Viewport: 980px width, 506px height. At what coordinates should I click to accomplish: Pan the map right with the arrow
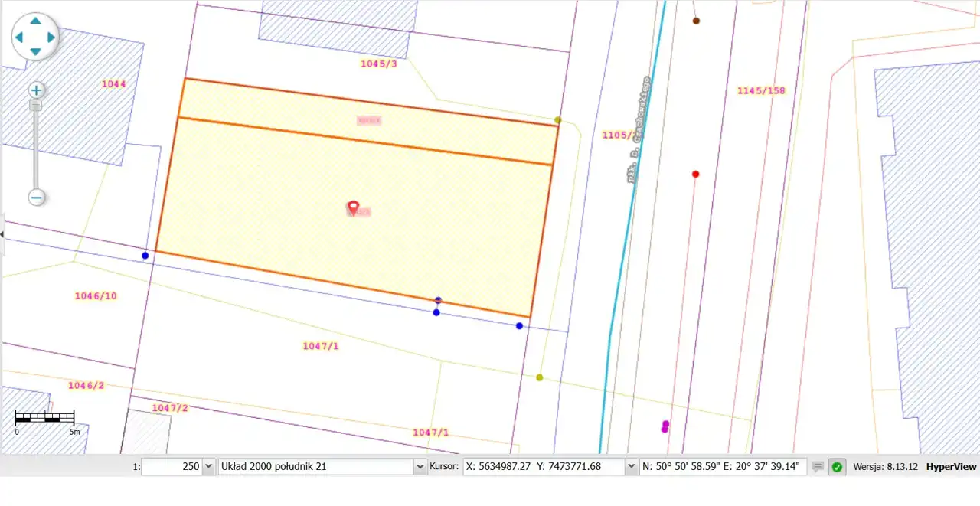(x=51, y=37)
